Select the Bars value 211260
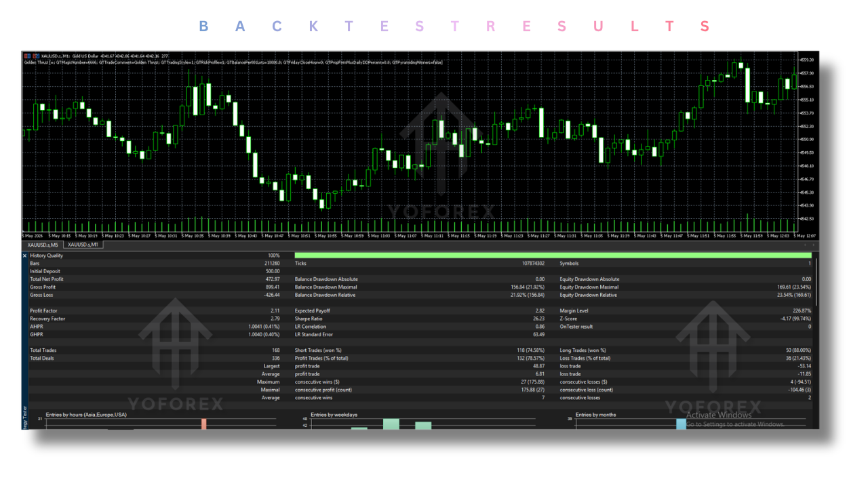The width and height of the screenshot is (868, 488). [x=273, y=264]
